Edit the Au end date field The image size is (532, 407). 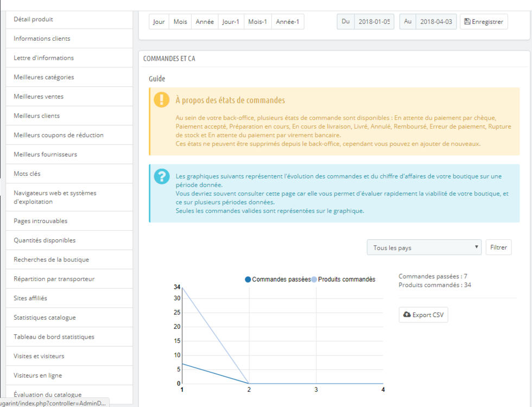click(x=436, y=22)
